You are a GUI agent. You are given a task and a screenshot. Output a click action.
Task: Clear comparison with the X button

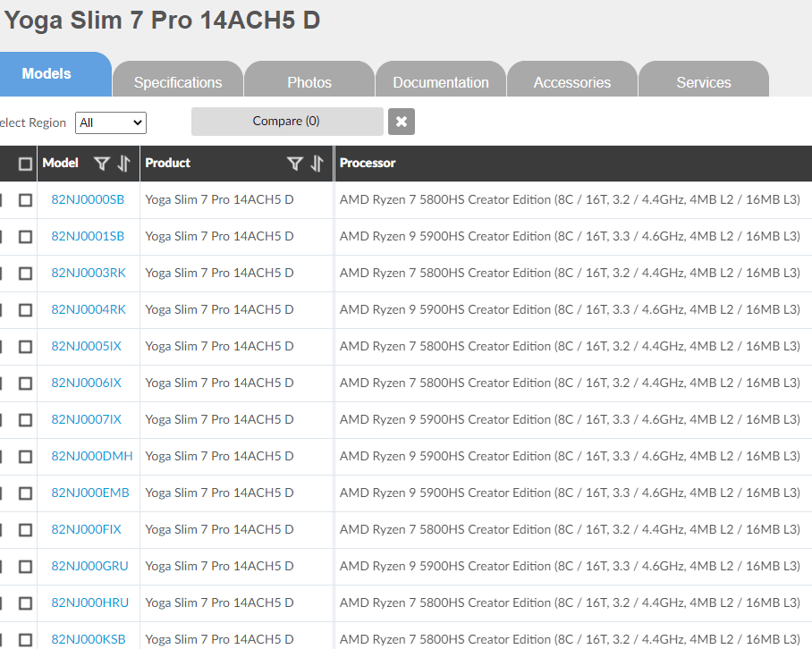click(402, 122)
